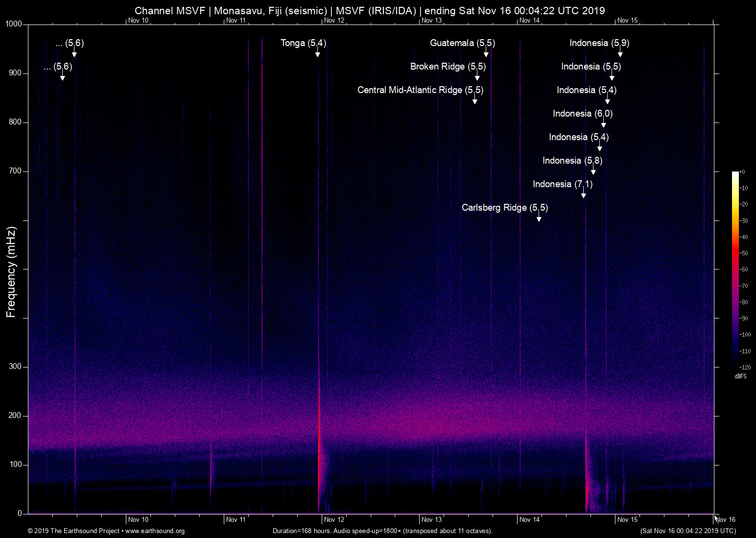Viewport: 756px width, 538px height.
Task: Click the Guatemala (5.5) event annotation
Action: point(462,43)
